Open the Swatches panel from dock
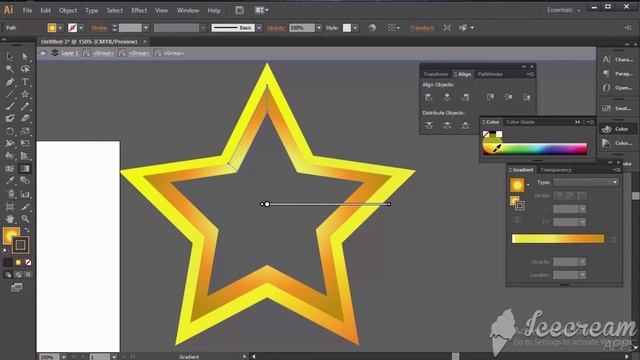Image resolution: width=640 pixels, height=360 pixels. tap(617, 108)
